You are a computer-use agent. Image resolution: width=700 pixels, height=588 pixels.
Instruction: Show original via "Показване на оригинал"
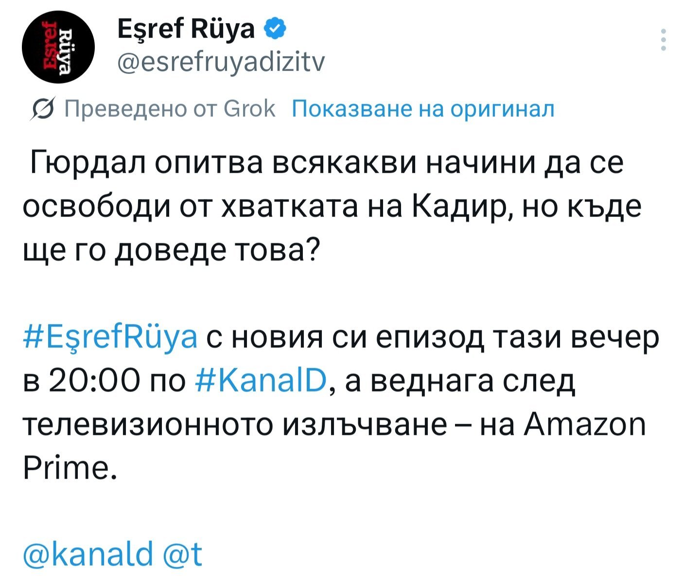coord(423,109)
